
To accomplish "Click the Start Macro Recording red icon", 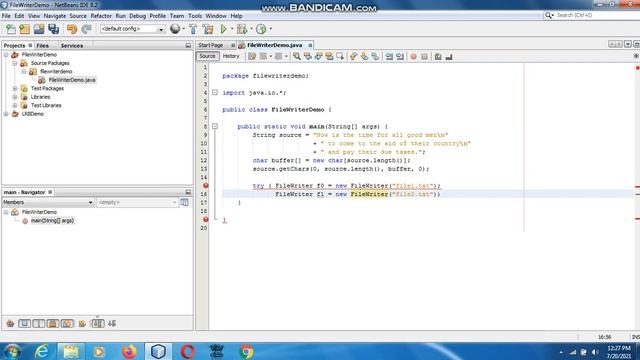I will pyautogui.click(x=413, y=56).
